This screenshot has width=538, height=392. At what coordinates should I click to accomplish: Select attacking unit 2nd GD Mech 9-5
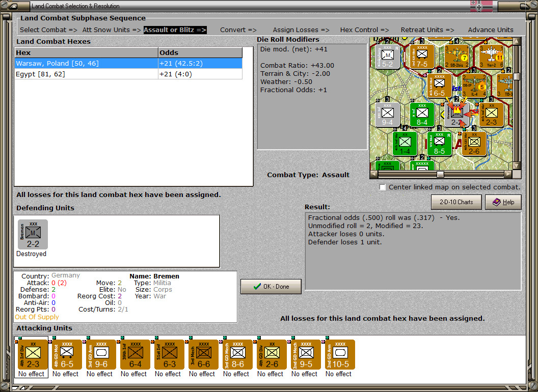coord(306,355)
